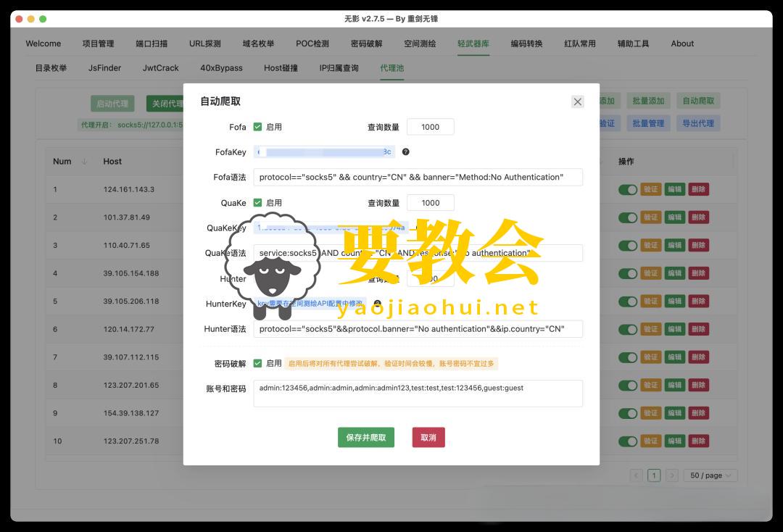Image resolution: width=783 pixels, height=532 pixels.
Task: Switch to the JsFinder sub-tab
Action: [x=105, y=68]
